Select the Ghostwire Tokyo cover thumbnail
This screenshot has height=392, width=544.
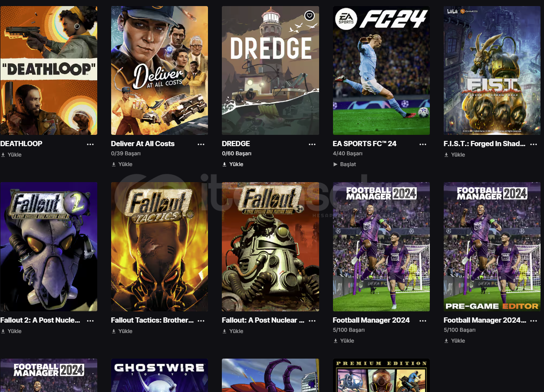click(159, 375)
